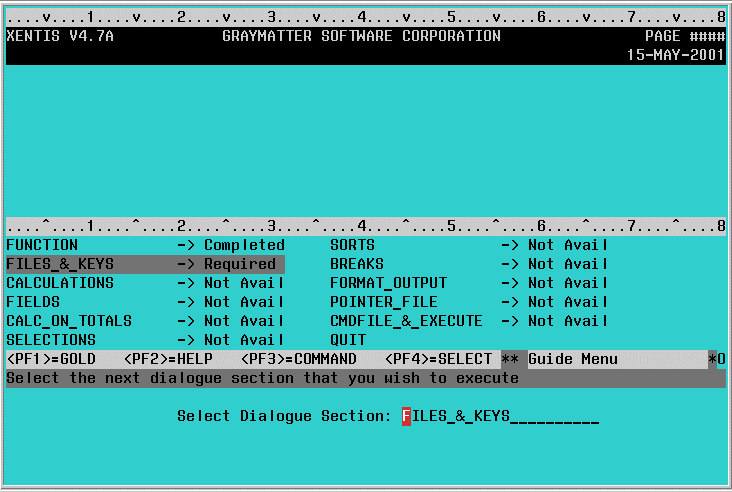The width and height of the screenshot is (732, 492).
Task: Select QUIT from the guide menu
Action: (x=348, y=340)
